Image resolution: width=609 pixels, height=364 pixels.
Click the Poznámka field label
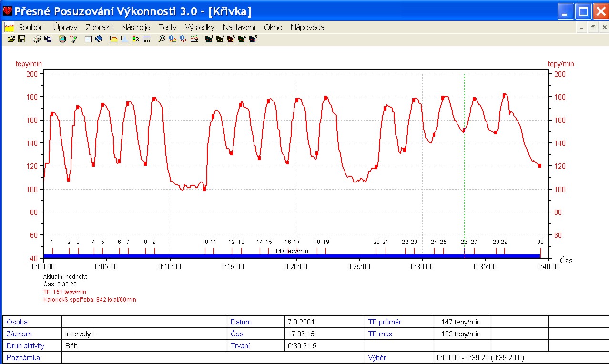23,357
